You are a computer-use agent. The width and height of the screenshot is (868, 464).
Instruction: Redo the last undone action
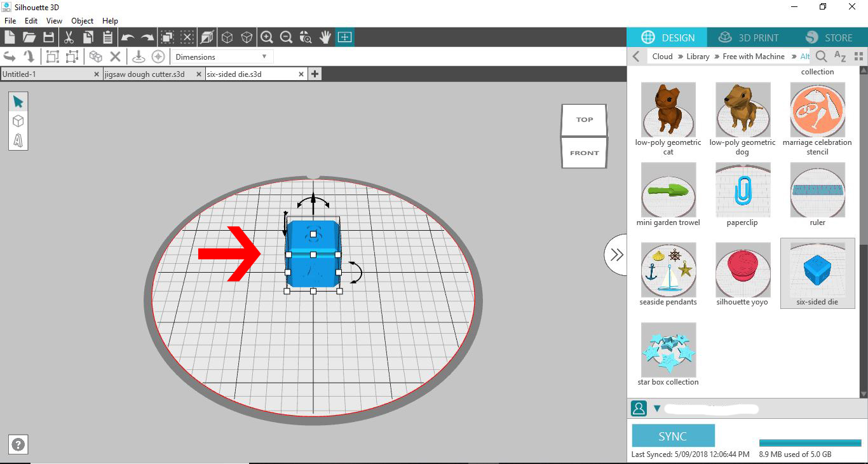tap(147, 38)
